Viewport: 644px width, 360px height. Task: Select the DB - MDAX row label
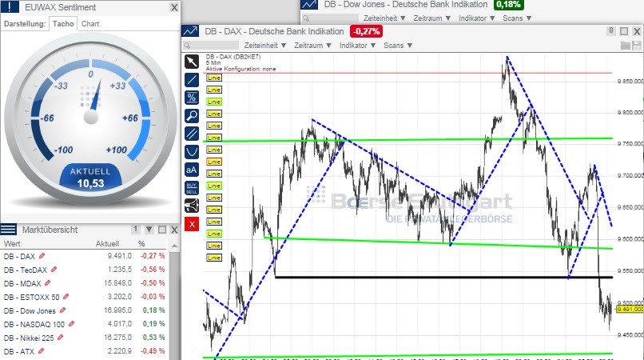pos(22,283)
